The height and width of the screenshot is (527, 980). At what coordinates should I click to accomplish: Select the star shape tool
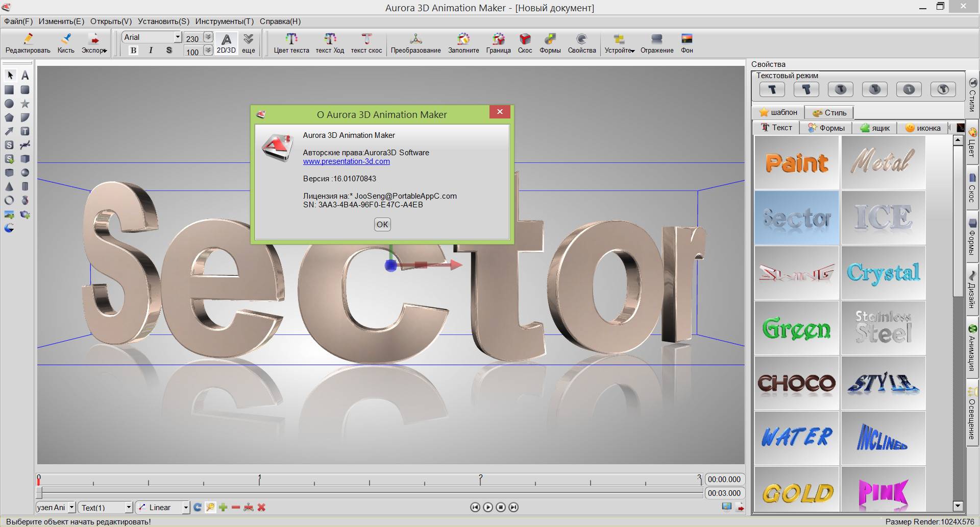[x=24, y=104]
